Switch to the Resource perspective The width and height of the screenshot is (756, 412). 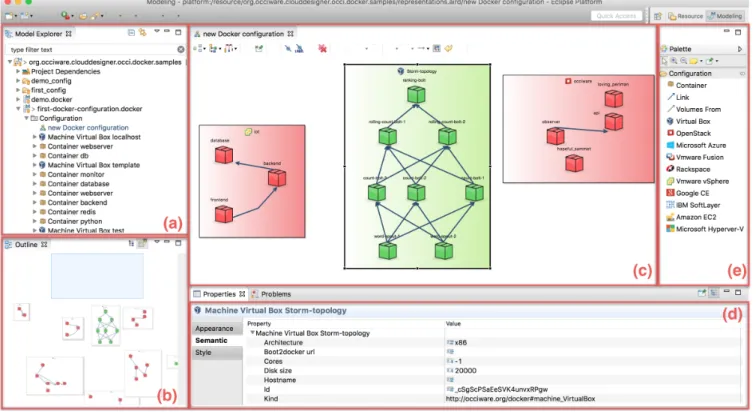coord(685,16)
